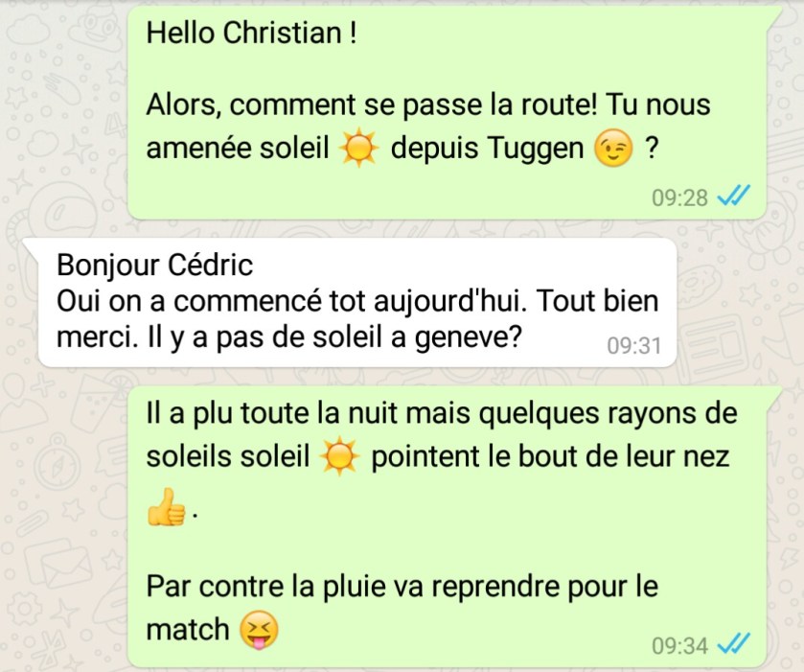Click the 09:28 message timestamp

click(679, 198)
